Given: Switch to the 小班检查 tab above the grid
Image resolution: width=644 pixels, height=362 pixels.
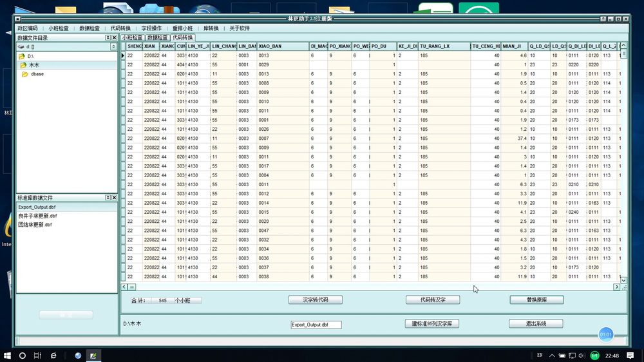Looking at the screenshot, I should point(132,37).
